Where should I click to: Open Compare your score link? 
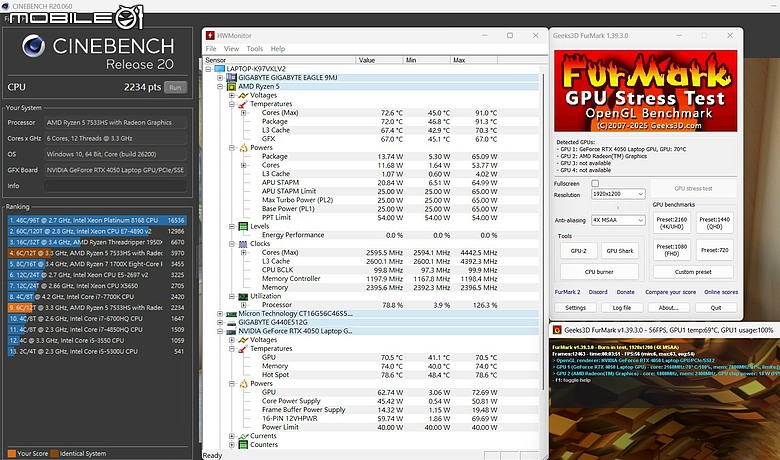671,292
